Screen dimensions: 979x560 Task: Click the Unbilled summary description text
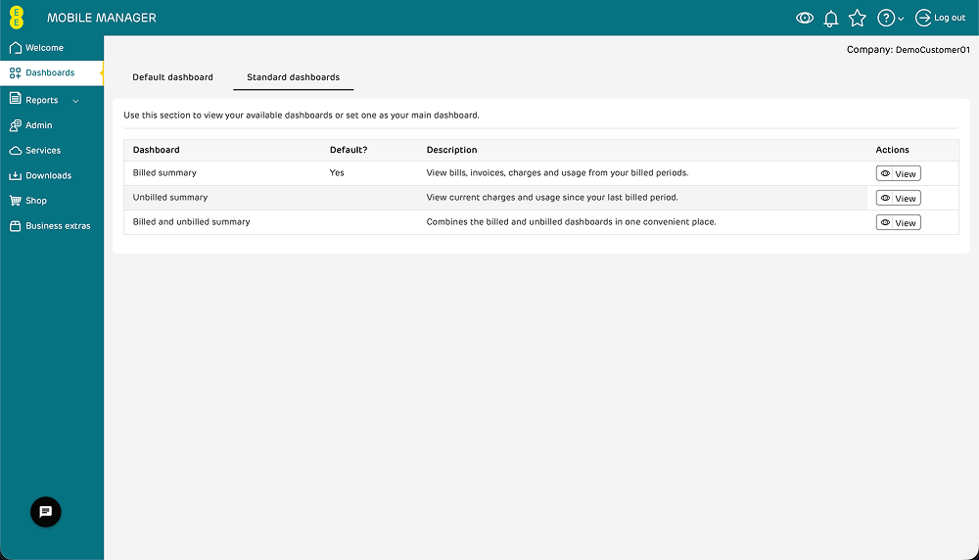[x=552, y=198]
